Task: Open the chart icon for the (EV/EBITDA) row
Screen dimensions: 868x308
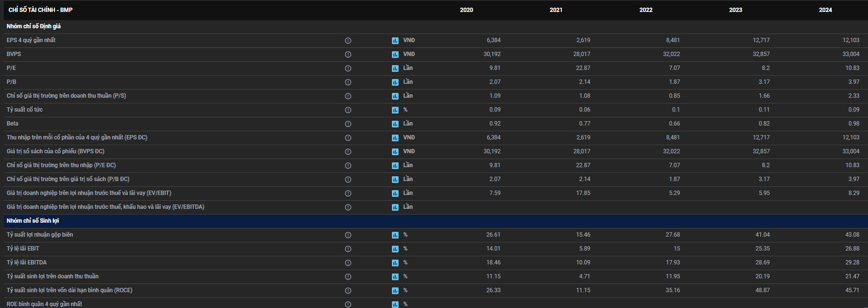Action: [x=395, y=207]
